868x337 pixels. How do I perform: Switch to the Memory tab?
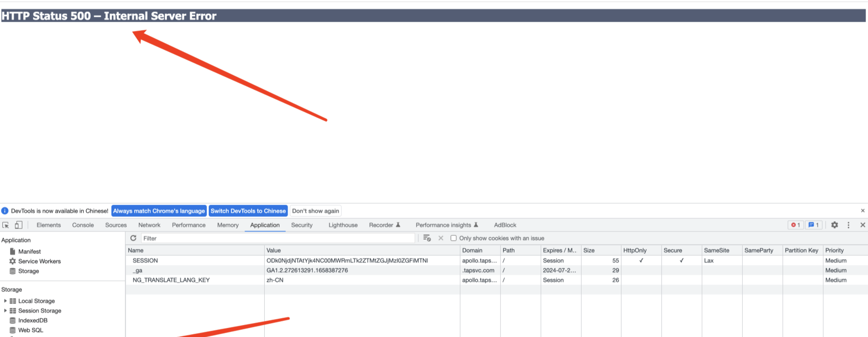coord(228,225)
